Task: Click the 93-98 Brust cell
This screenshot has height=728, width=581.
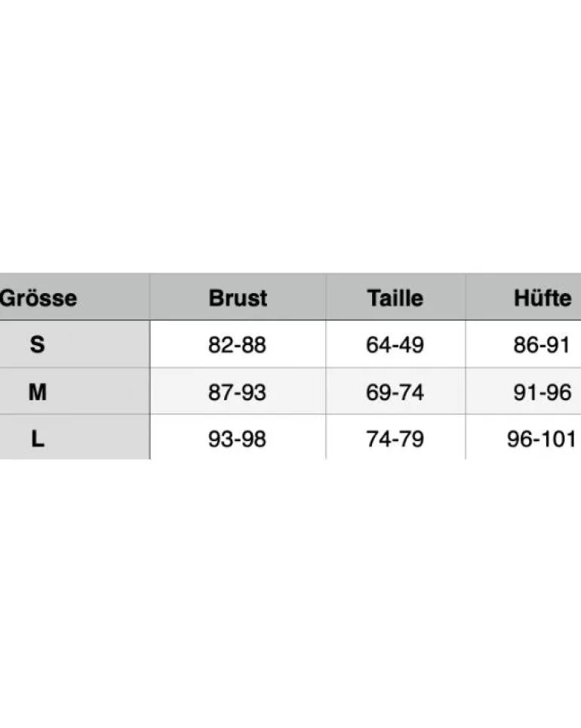Action: click(237, 438)
